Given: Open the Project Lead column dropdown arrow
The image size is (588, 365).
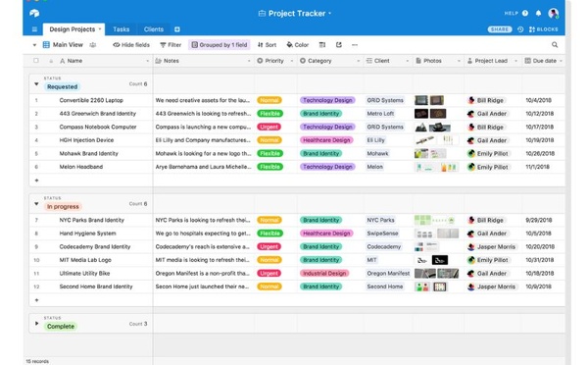Looking at the screenshot, I should [x=516, y=61].
